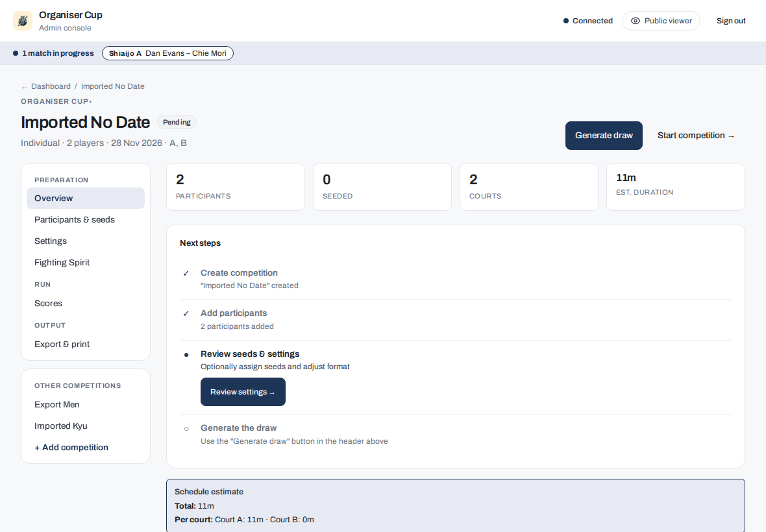Click '2 participants added' text

point(237,326)
